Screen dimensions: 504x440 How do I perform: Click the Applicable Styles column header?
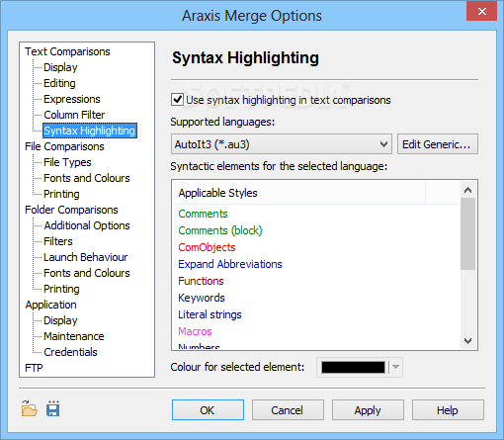tap(298, 193)
